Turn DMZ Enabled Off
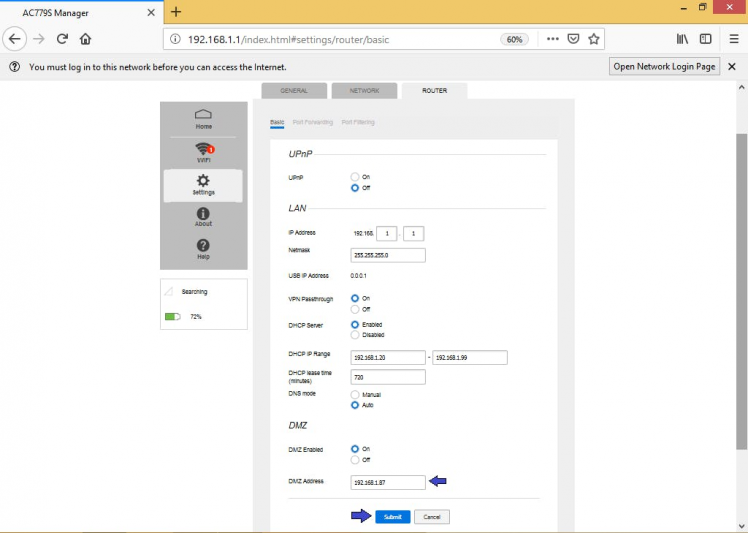The height and width of the screenshot is (533, 748). [355, 460]
